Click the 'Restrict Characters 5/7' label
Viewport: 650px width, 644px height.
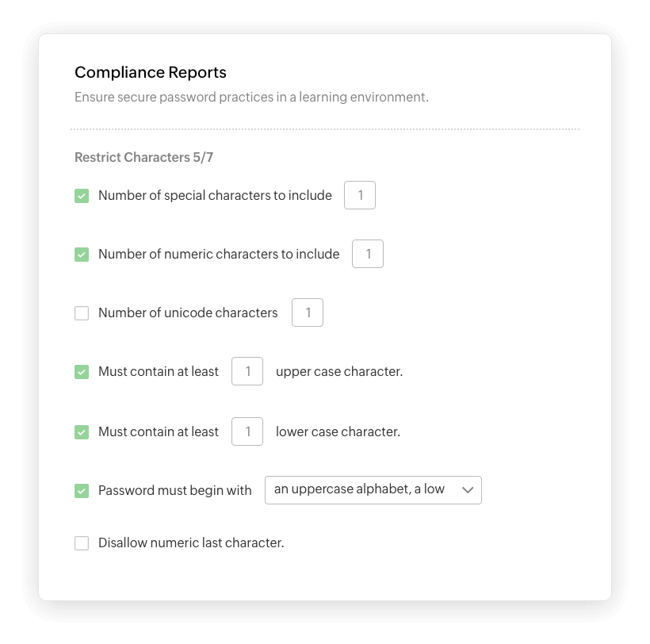(143, 157)
